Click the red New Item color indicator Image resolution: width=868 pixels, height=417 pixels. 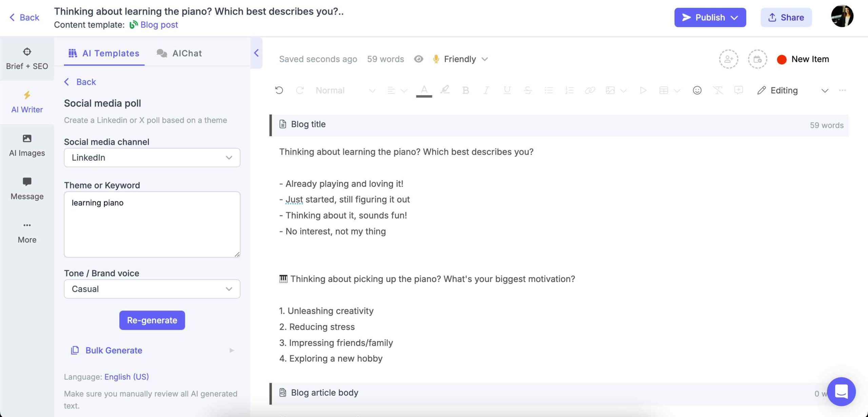pyautogui.click(x=781, y=59)
